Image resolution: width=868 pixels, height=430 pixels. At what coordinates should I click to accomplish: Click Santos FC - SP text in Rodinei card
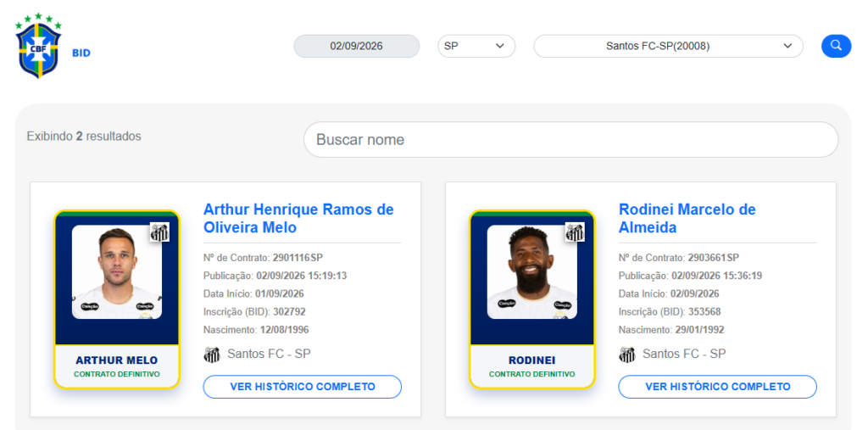coord(684,354)
